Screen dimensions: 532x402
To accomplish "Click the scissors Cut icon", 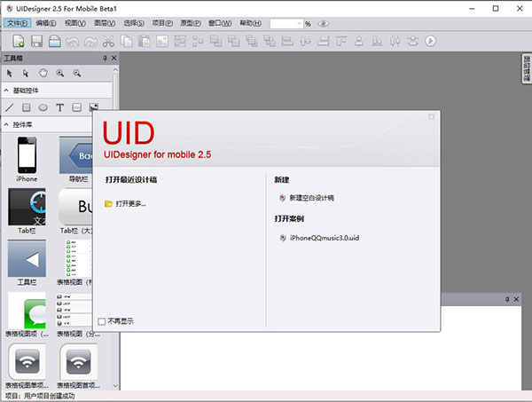I will tap(107, 41).
